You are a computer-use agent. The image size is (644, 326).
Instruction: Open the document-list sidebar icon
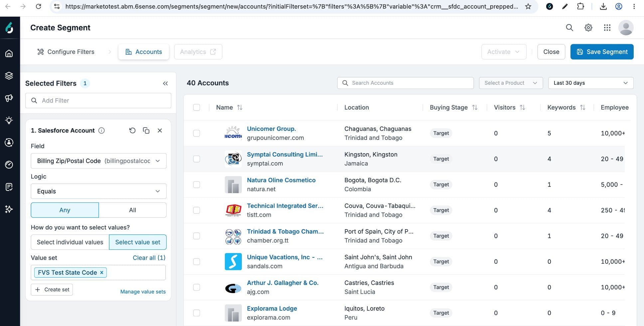click(9, 187)
